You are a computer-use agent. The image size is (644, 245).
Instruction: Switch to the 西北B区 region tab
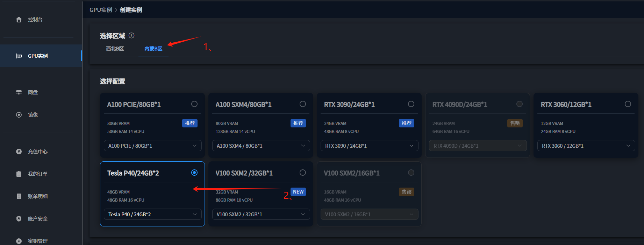pos(115,49)
